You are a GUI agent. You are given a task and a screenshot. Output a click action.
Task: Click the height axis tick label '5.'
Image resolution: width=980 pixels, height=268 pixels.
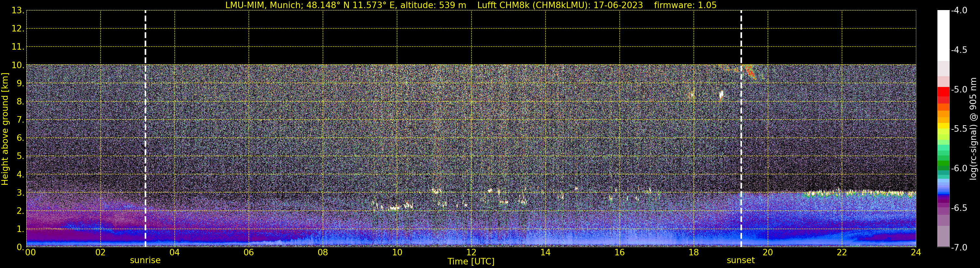tap(20, 156)
